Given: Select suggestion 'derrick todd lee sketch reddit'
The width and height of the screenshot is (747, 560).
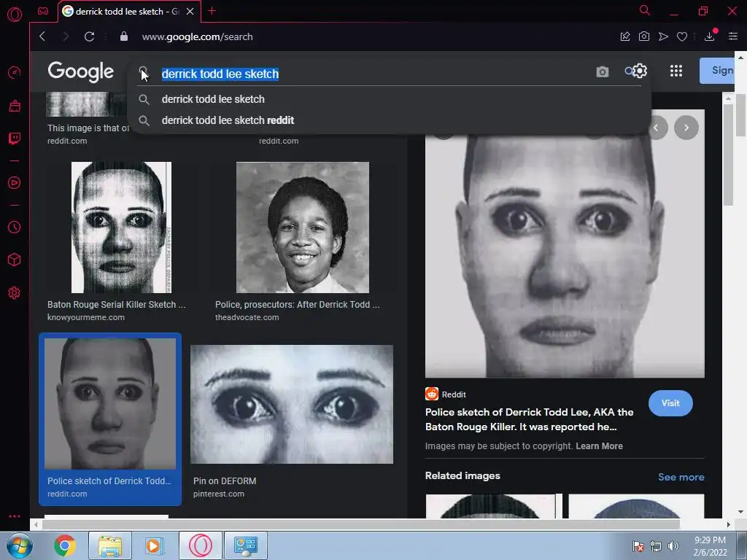Looking at the screenshot, I should click(228, 120).
